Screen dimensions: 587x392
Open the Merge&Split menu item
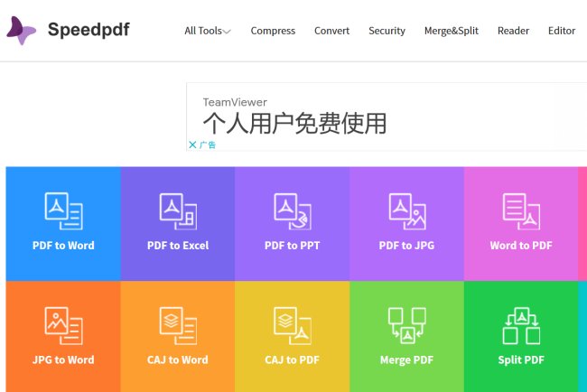pos(452,31)
